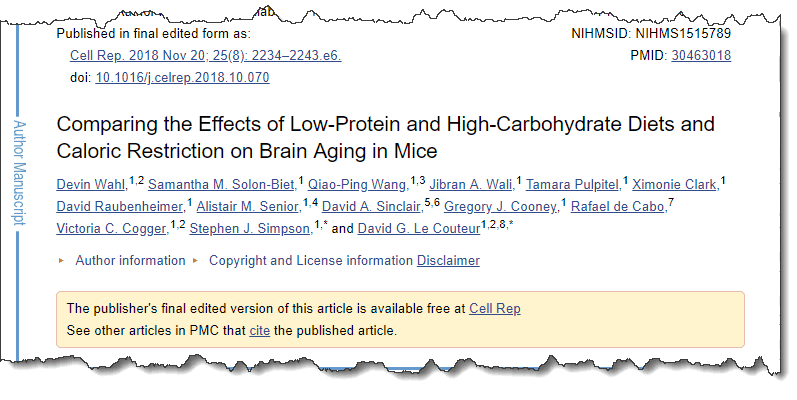
Task: Open the Cell Rep citation link
Action: coord(205,55)
